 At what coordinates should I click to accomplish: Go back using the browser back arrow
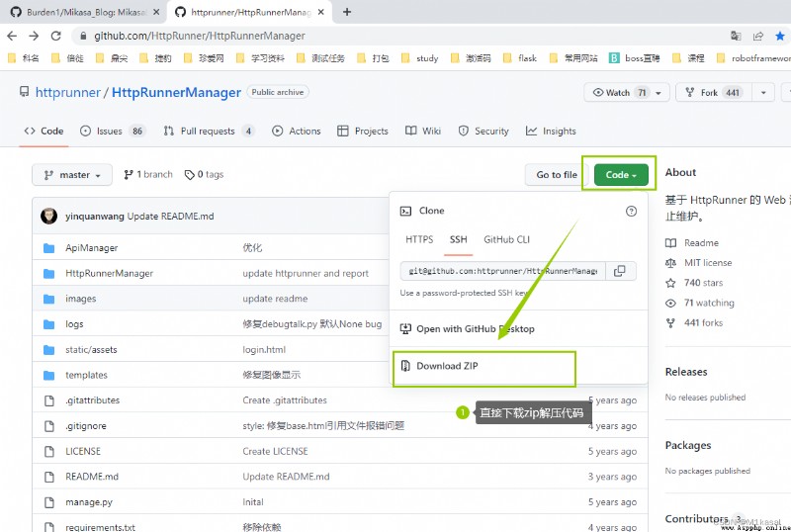pos(12,36)
